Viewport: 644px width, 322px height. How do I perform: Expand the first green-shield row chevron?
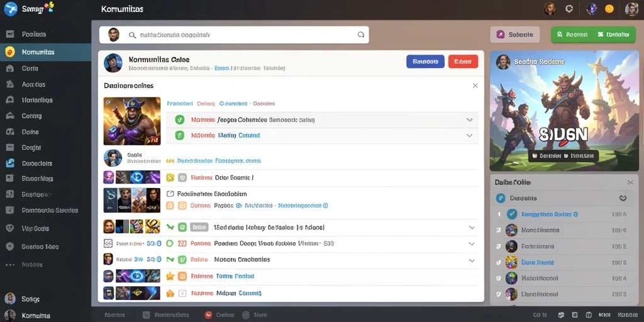(469, 120)
